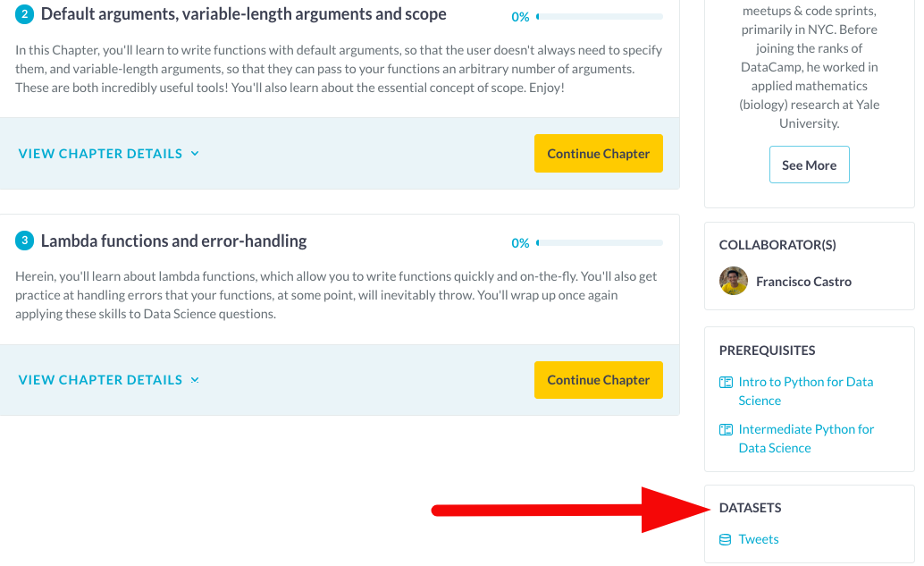Expand View Chapter Details for Lambda functions chapter
The width and height of the screenshot is (924, 566).
pyautogui.click(x=108, y=380)
